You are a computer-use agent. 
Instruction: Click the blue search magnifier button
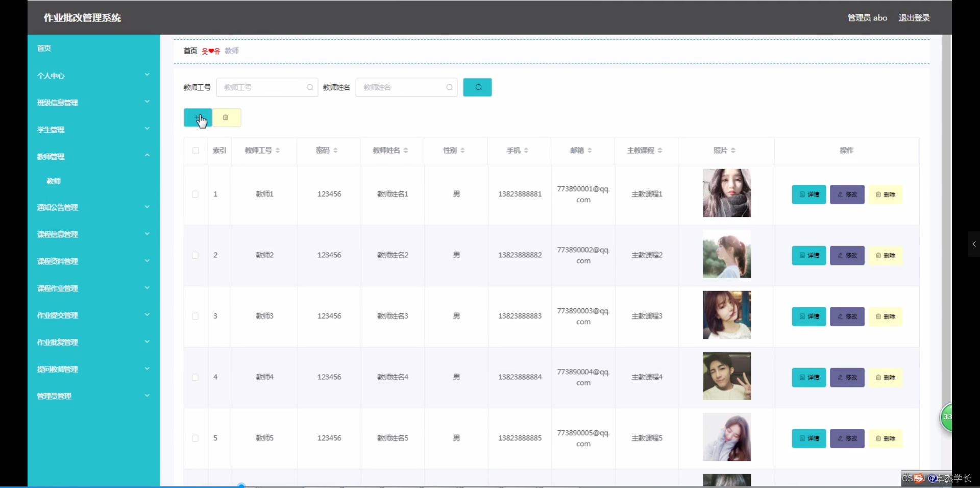click(x=477, y=87)
